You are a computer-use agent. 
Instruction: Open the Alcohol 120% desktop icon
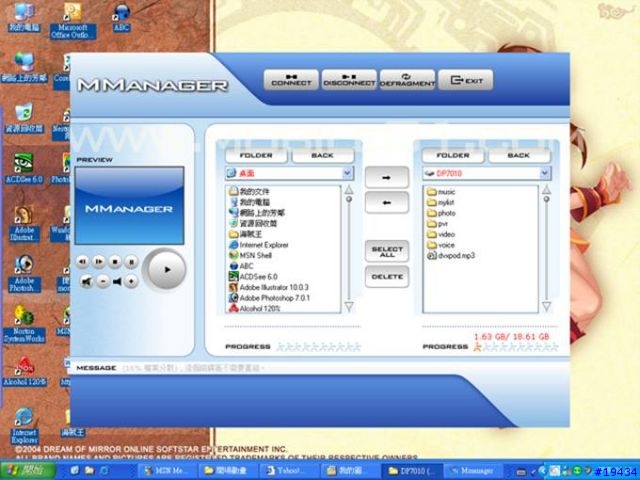(x=24, y=371)
